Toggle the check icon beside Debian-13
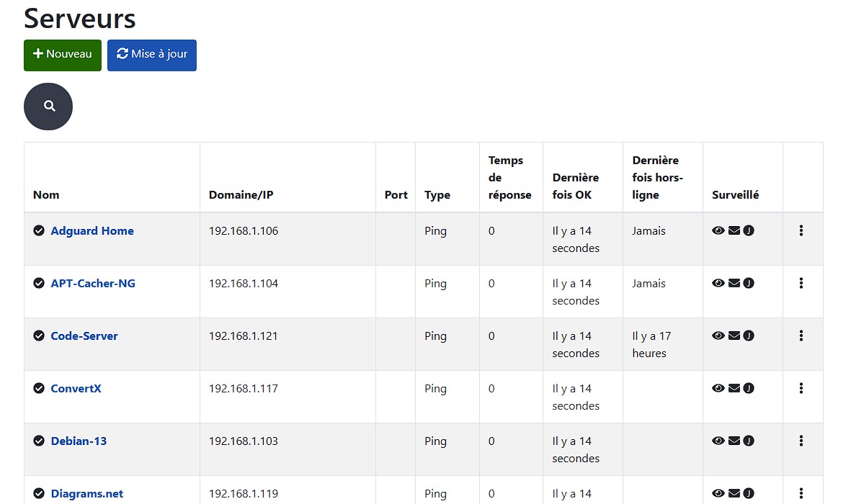Screen dimensions: 851x504 pyautogui.click(x=40, y=441)
